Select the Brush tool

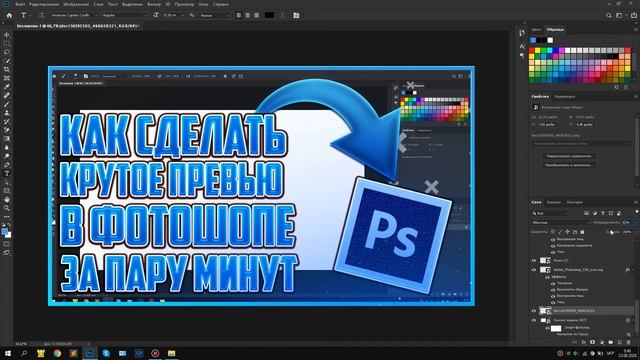(x=7, y=104)
